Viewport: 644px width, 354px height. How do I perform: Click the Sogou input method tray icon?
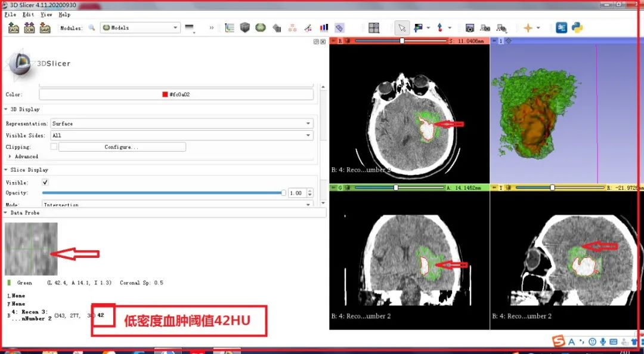(558, 341)
